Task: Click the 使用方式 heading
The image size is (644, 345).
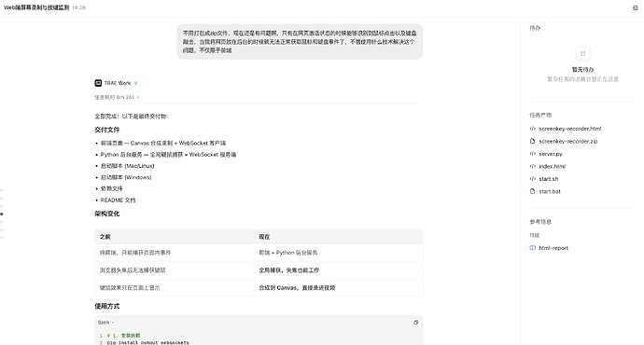Action: click(x=107, y=306)
